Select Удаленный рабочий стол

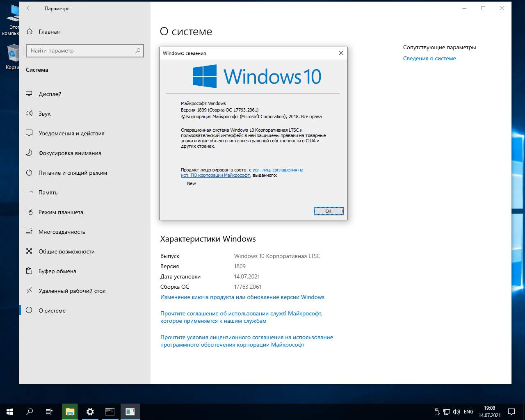tap(72, 291)
